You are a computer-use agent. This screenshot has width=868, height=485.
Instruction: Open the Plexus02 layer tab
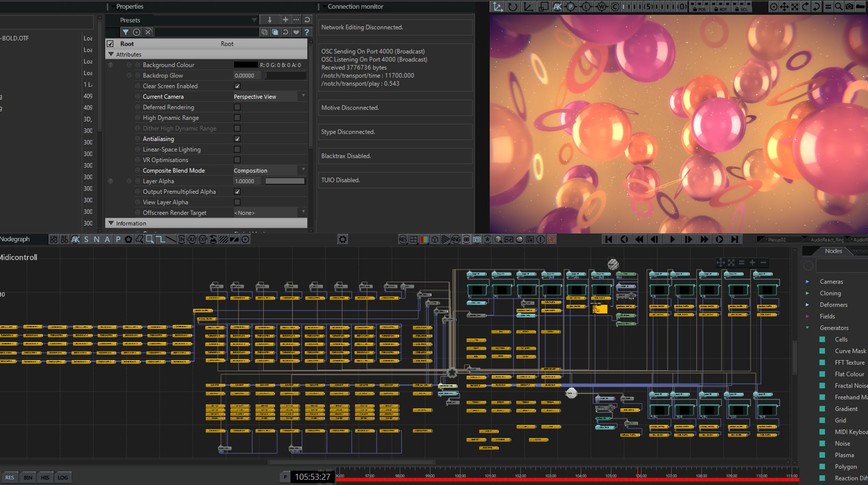click(x=776, y=240)
